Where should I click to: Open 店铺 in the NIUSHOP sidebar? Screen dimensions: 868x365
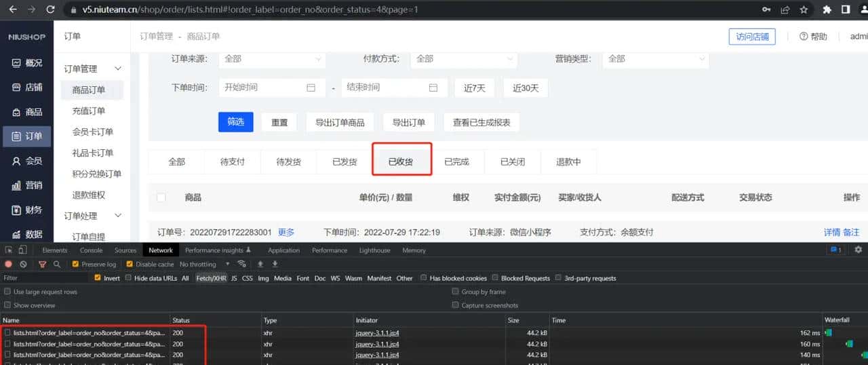click(x=26, y=88)
